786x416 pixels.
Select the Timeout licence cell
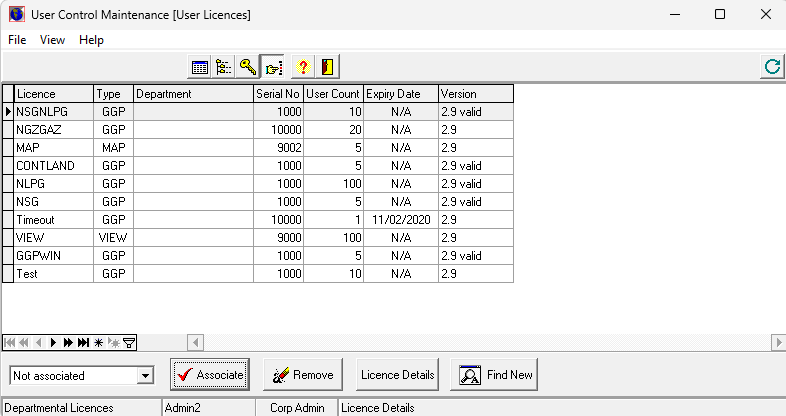pyautogui.click(x=54, y=220)
